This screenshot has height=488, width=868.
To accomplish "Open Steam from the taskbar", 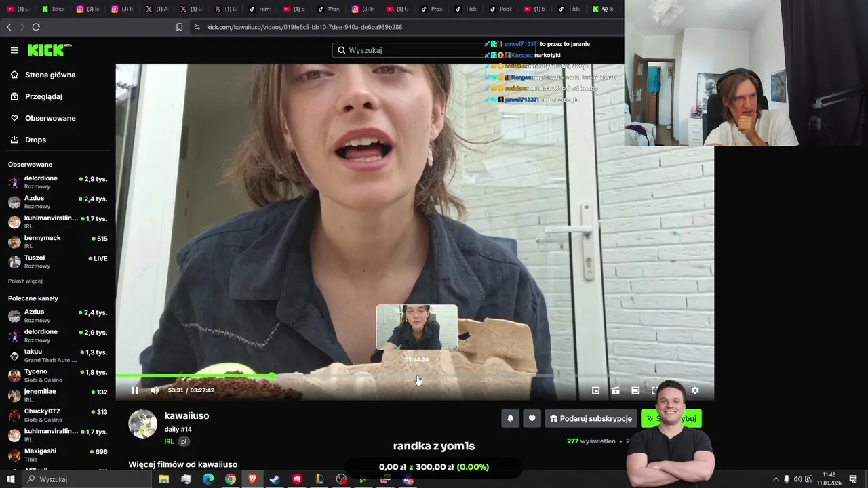I will click(275, 479).
